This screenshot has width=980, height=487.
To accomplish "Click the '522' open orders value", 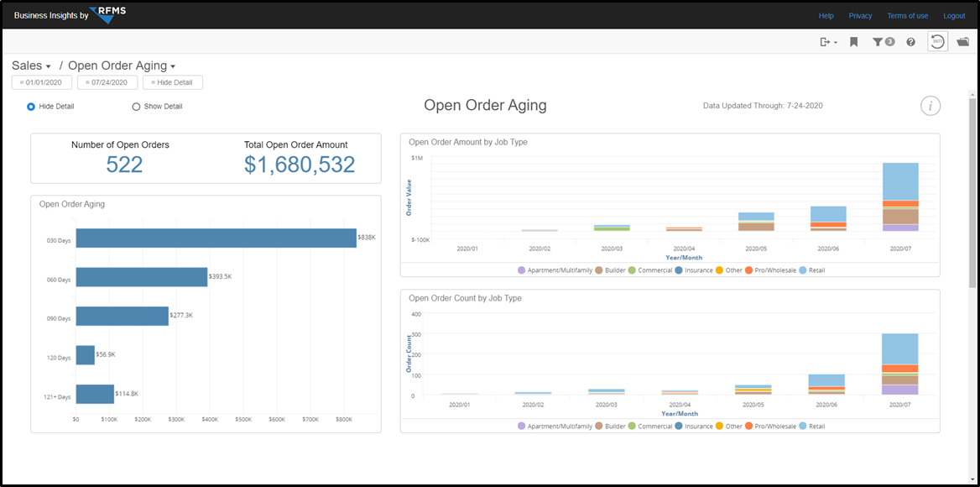I will tap(124, 164).
